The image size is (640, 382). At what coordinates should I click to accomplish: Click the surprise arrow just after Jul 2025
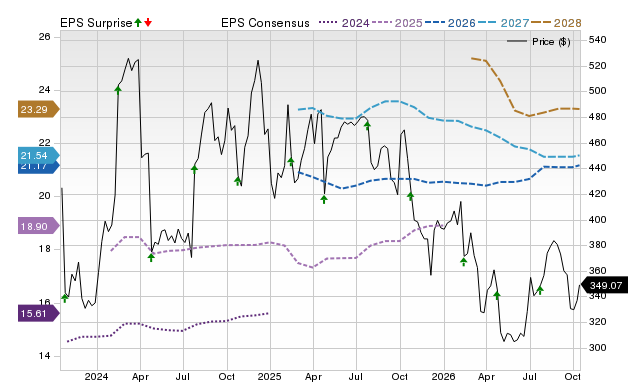367,125
